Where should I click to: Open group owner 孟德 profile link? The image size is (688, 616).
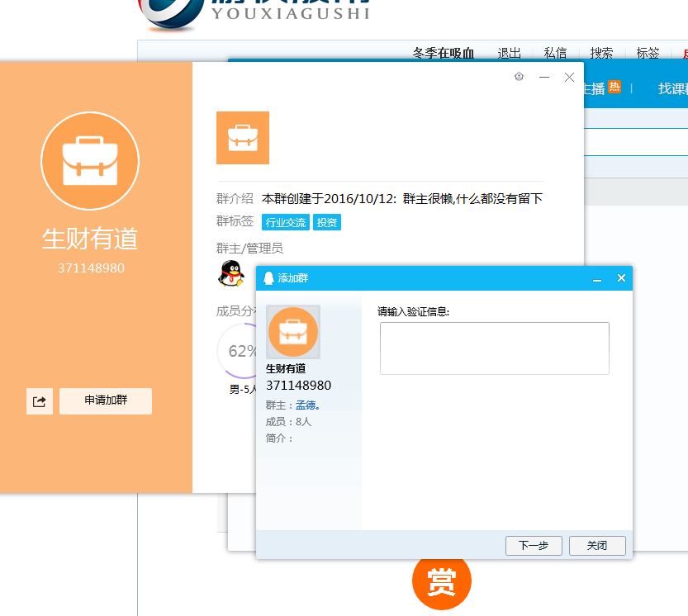307,405
